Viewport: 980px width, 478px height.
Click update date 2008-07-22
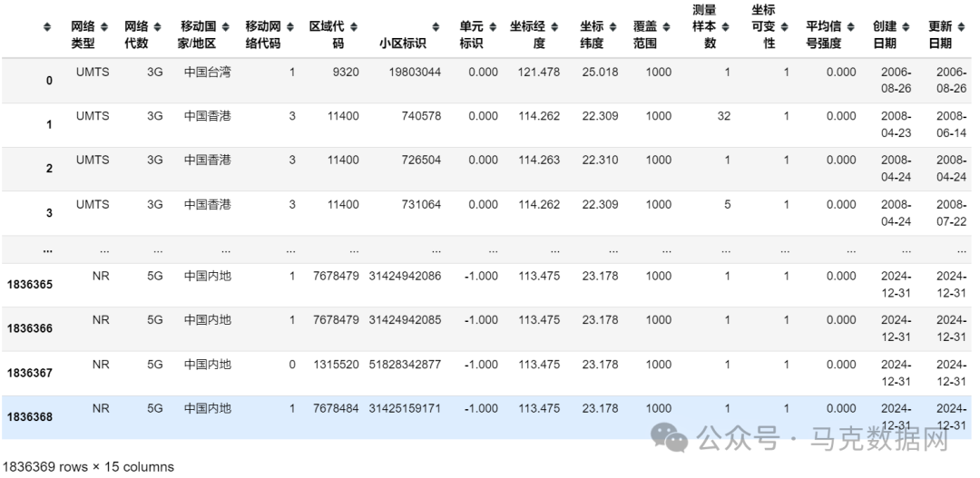click(x=951, y=213)
